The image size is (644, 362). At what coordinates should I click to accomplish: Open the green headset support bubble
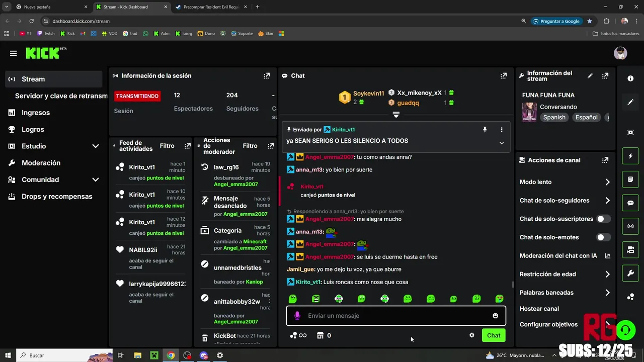coord(625,330)
